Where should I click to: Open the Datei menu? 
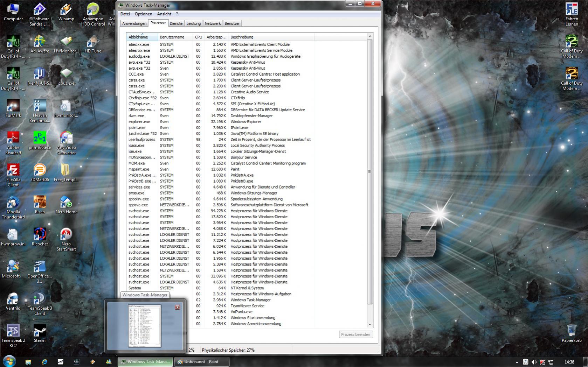pos(125,14)
